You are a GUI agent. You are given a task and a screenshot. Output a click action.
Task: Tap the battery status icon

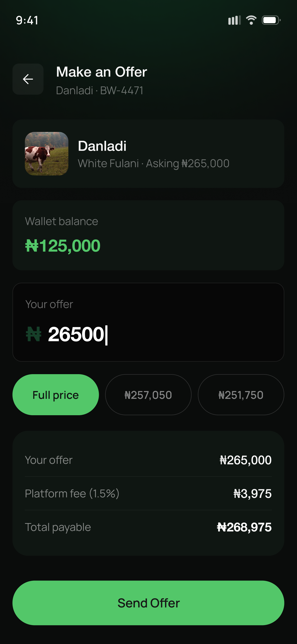pos(271,20)
